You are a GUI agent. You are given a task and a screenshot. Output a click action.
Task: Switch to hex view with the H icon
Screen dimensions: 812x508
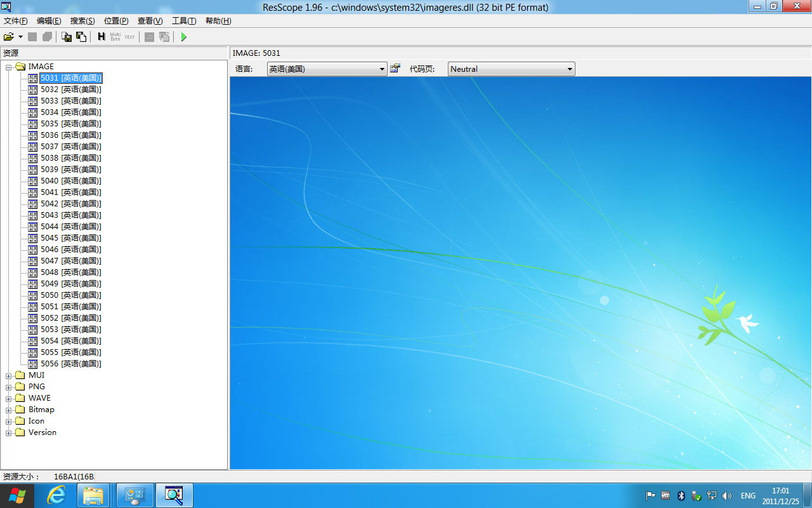click(x=101, y=37)
